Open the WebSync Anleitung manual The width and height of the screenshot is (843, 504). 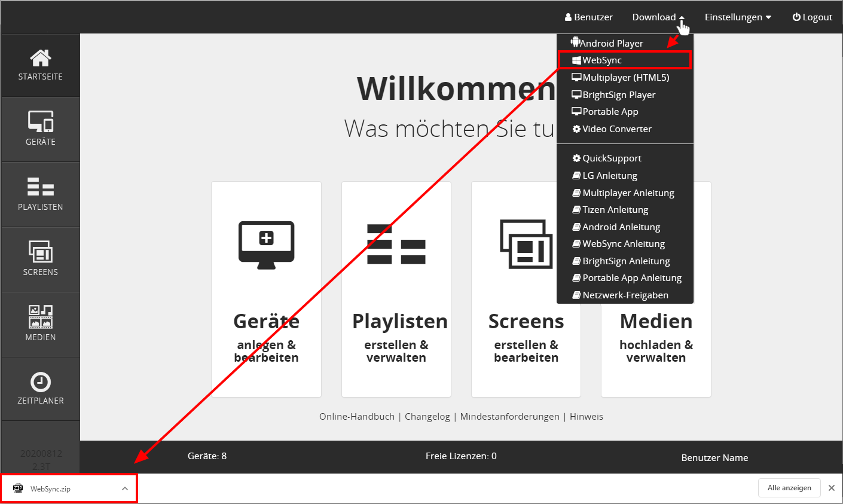click(x=623, y=244)
